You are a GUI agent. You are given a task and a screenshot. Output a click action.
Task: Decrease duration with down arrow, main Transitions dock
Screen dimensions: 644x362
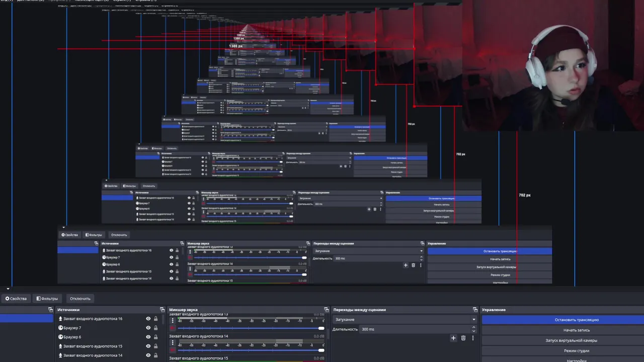coord(473,331)
